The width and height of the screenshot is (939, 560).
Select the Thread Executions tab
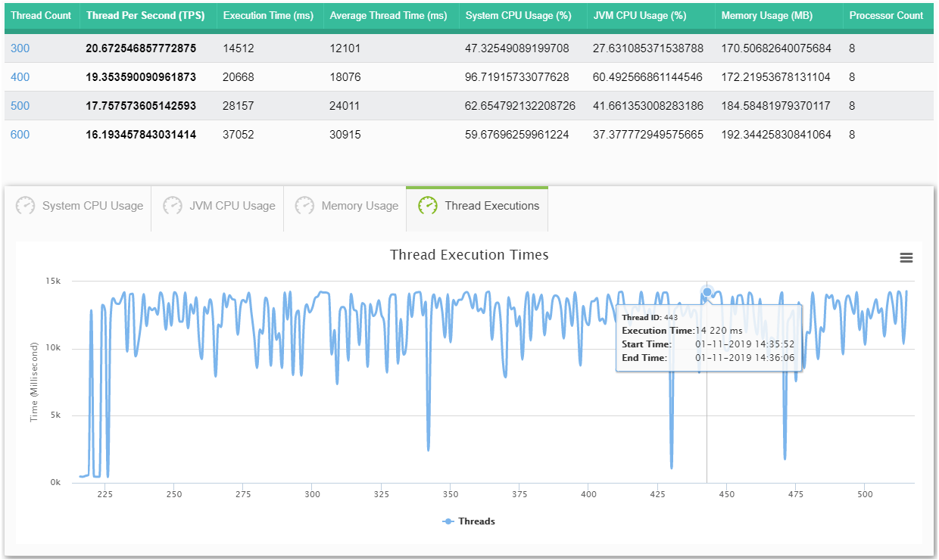[x=477, y=208]
